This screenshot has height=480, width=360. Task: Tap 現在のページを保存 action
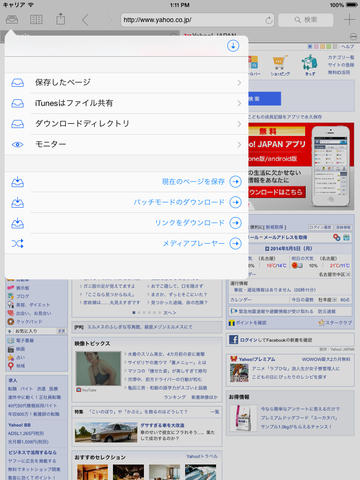pyautogui.click(x=193, y=182)
